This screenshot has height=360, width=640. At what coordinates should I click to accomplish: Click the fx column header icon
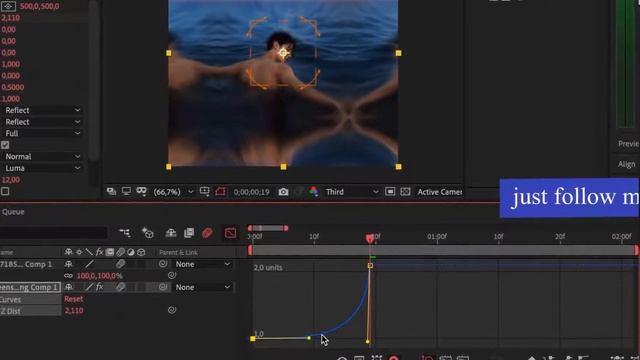tap(99, 252)
